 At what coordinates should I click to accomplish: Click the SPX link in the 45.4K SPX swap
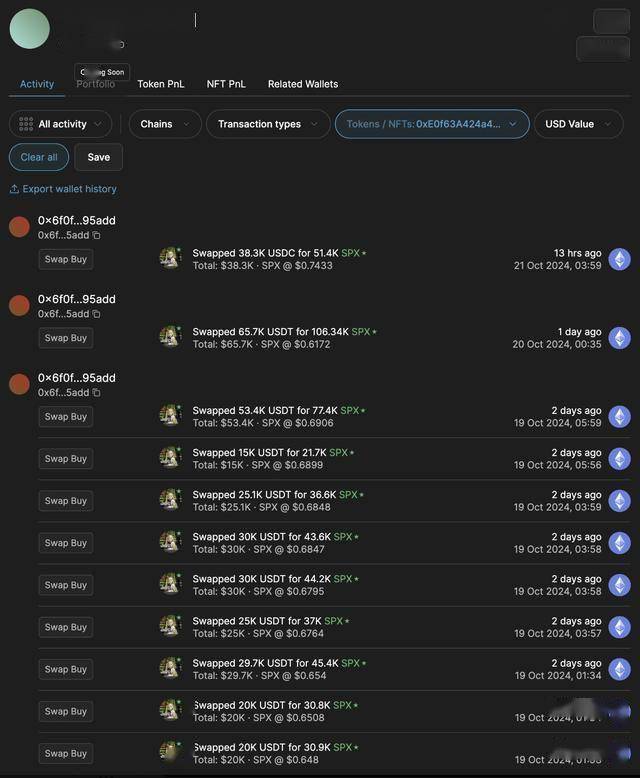pyautogui.click(x=350, y=663)
